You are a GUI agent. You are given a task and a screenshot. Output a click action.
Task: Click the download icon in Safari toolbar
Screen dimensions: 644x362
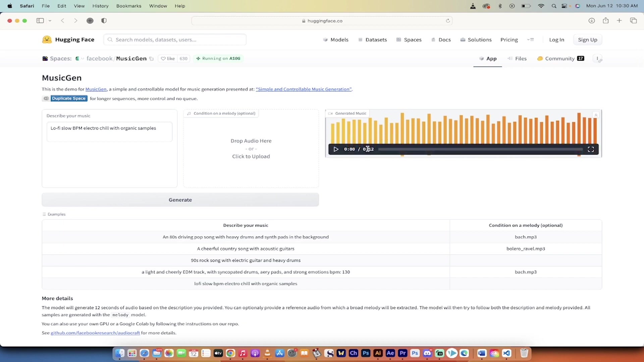point(591,20)
